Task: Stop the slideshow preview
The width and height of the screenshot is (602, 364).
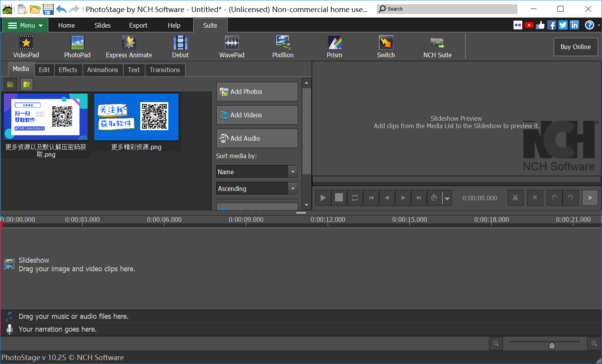Action: tap(339, 198)
